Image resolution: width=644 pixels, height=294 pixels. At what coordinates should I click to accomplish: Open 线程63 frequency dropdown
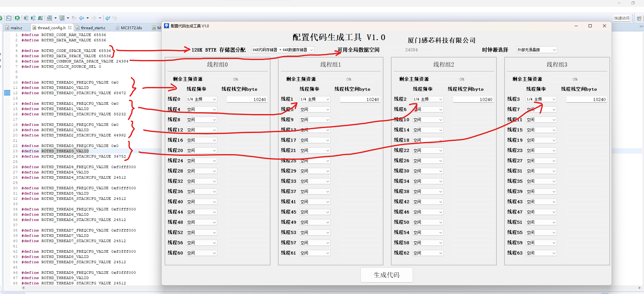541,253
